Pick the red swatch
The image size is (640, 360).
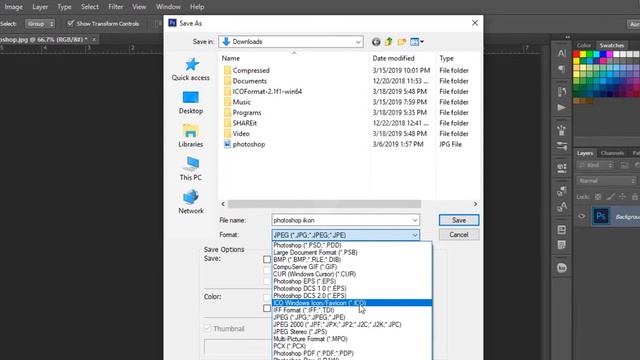(x=576, y=54)
